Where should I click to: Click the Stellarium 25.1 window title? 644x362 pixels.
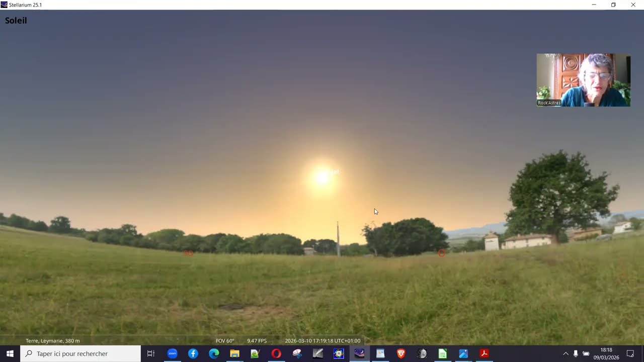click(25, 5)
